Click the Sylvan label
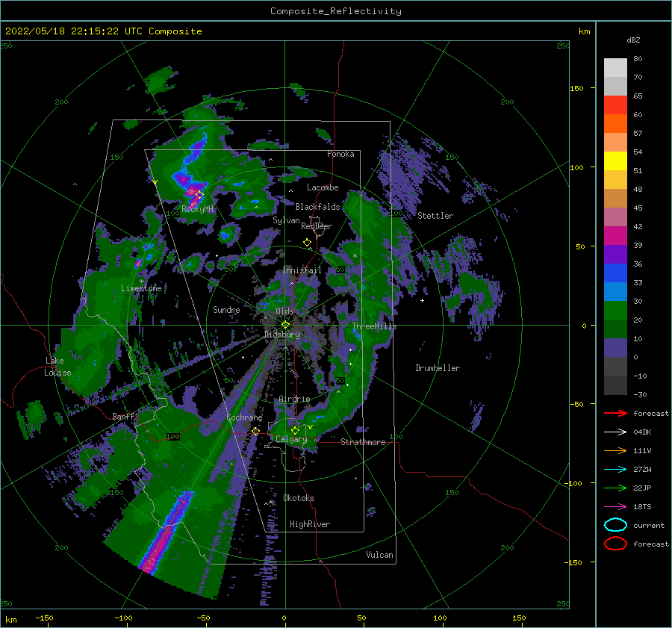The height and width of the screenshot is (628, 672). tap(286, 220)
